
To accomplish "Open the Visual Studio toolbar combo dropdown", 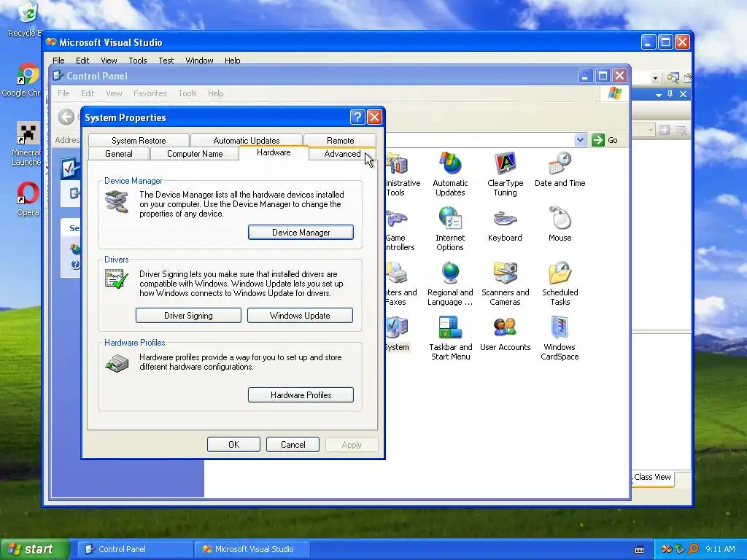I will [x=656, y=78].
